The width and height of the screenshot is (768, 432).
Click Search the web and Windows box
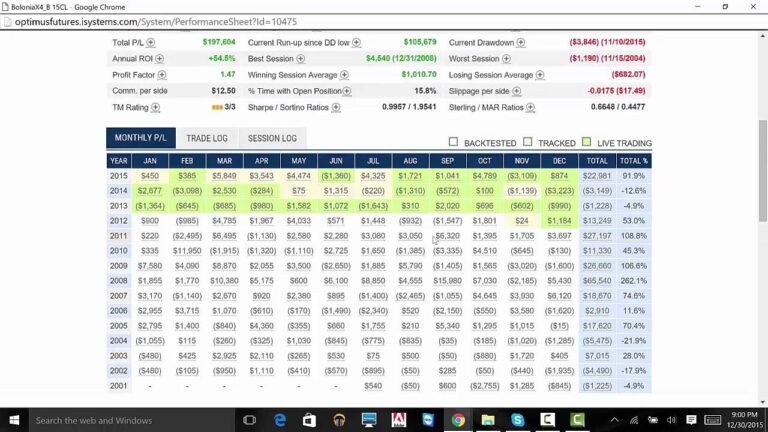tap(130, 420)
